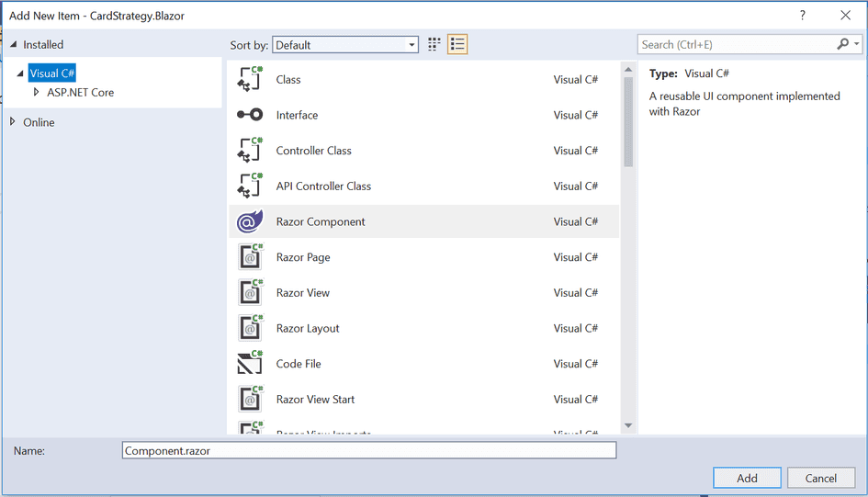This screenshot has width=868, height=497.
Task: Collapse the Visual C# node arrow
Action: tap(20, 73)
